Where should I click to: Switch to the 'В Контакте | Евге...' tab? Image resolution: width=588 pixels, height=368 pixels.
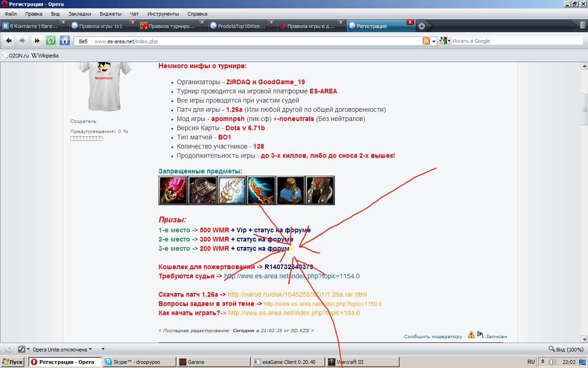(x=34, y=26)
